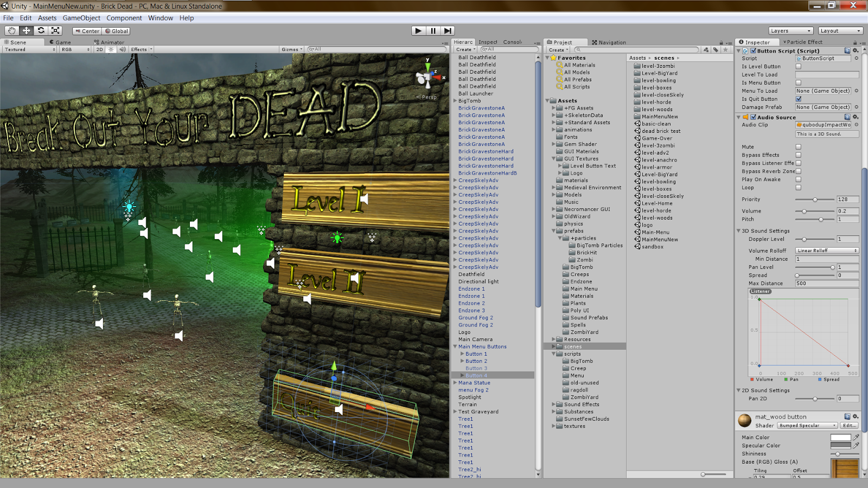The height and width of the screenshot is (488, 868).
Task: Switch to the Particle Effect tab
Action: click(802, 42)
